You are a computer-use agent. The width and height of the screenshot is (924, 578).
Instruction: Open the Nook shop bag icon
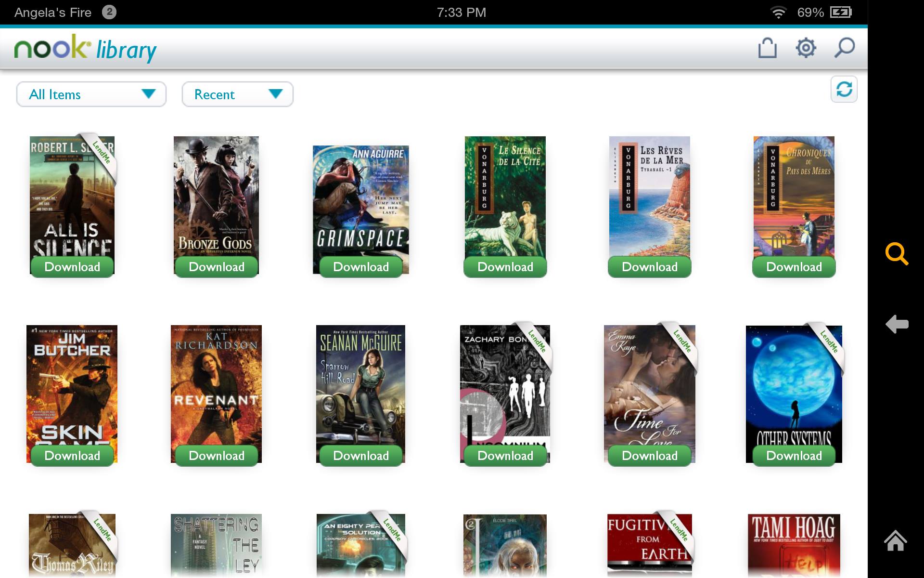[x=767, y=48]
